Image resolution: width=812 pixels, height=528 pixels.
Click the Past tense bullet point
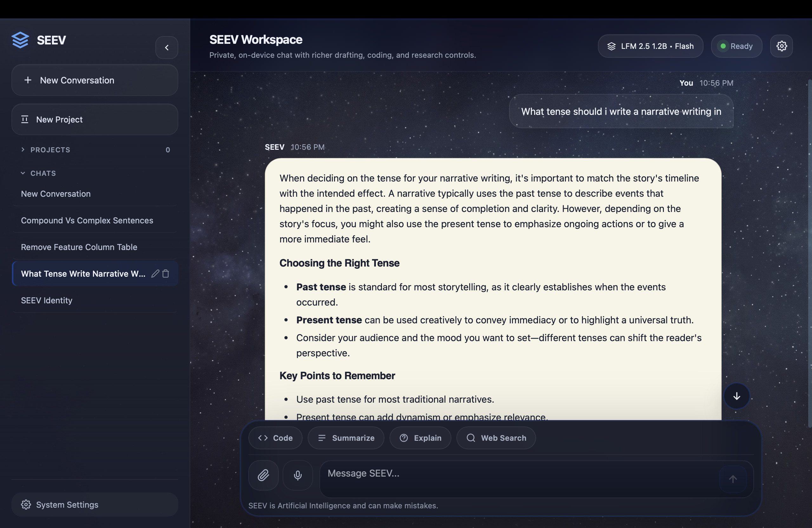pos(481,294)
